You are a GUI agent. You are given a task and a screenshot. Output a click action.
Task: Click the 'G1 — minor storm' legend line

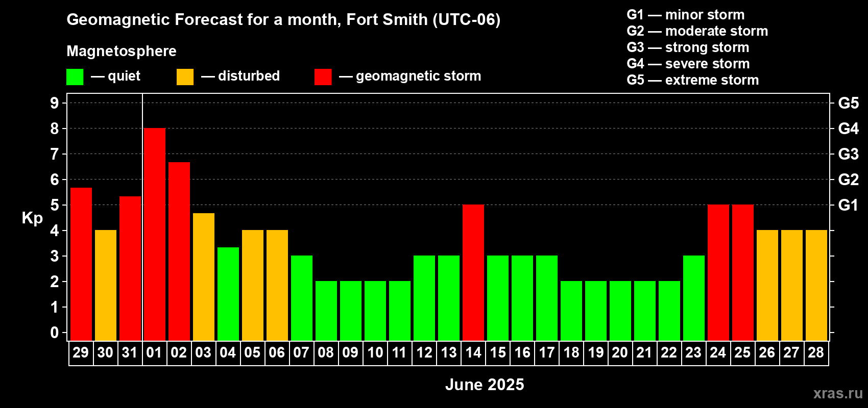[x=686, y=15]
